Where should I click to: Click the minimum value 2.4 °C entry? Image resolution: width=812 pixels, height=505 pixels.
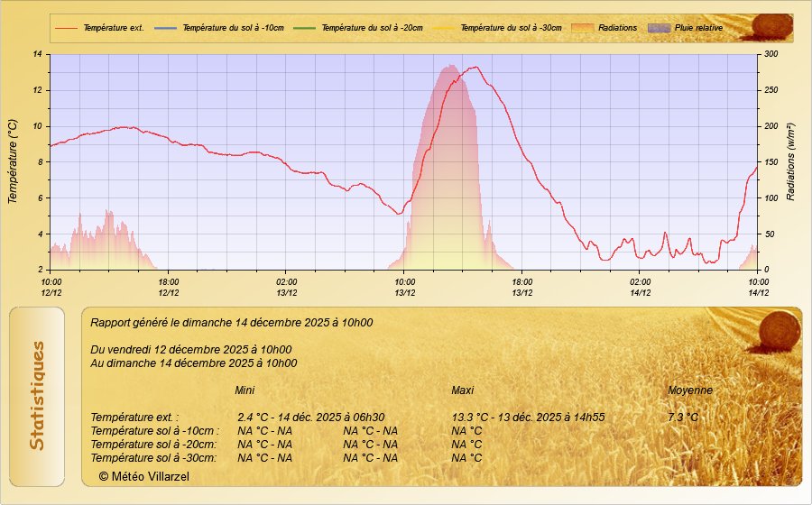(x=310, y=418)
